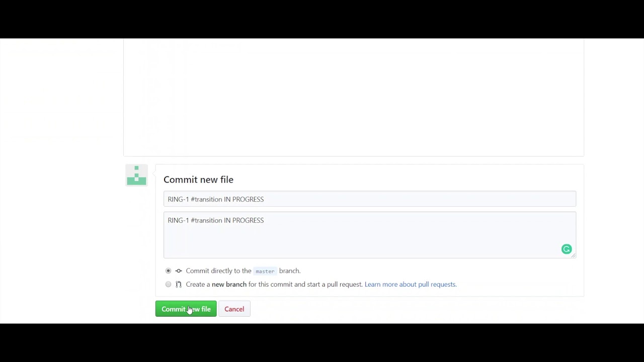Viewport: 644px width, 362px height.
Task: Click the Commit new file button
Action: pos(186,309)
